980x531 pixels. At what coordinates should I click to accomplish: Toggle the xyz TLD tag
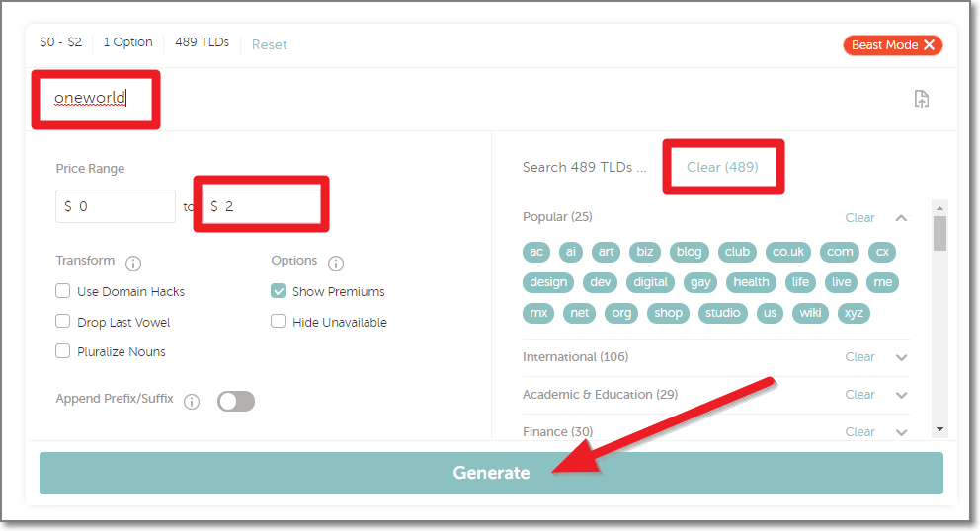(x=854, y=313)
